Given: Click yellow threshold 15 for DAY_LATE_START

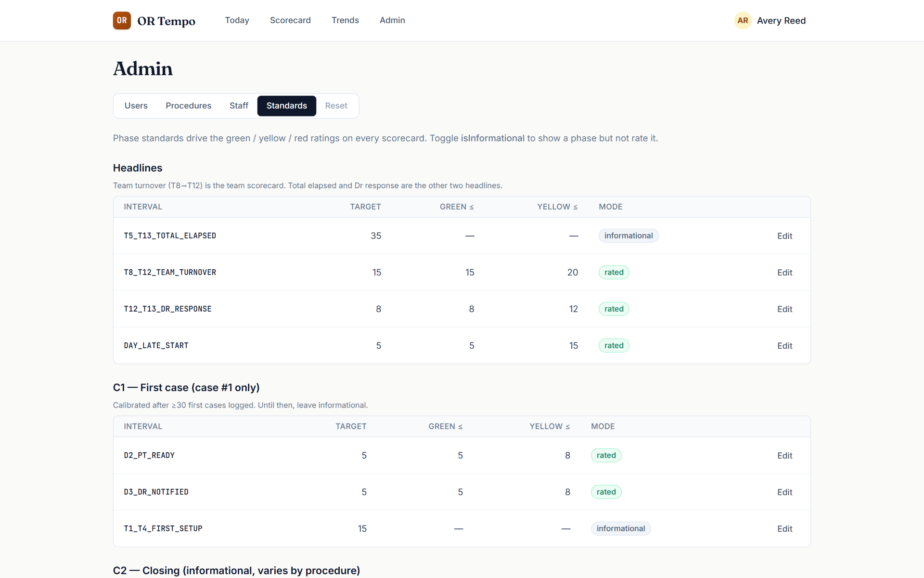Looking at the screenshot, I should point(573,346).
